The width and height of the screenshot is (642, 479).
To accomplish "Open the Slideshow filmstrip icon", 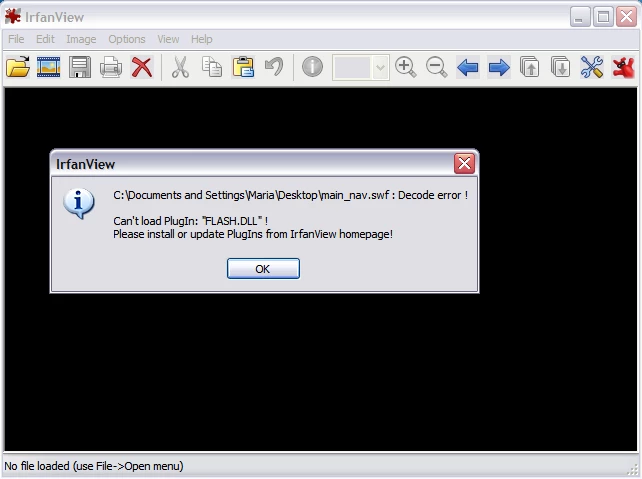I will (x=49, y=67).
